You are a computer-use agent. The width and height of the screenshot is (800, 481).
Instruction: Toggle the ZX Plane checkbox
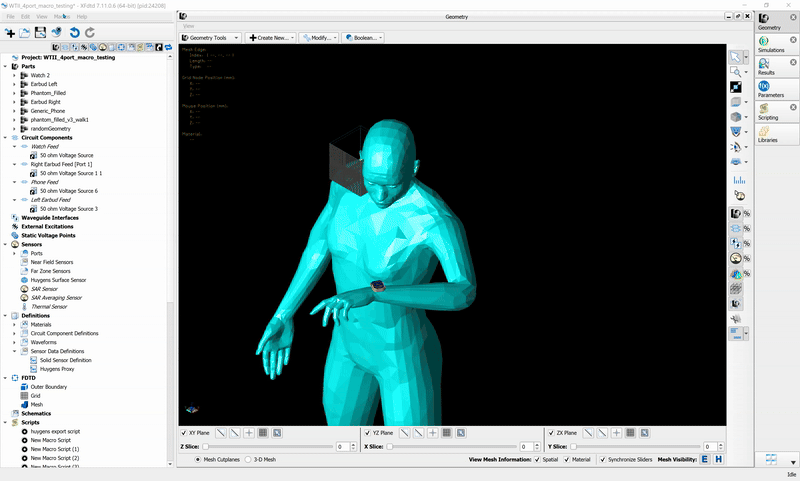click(551, 433)
